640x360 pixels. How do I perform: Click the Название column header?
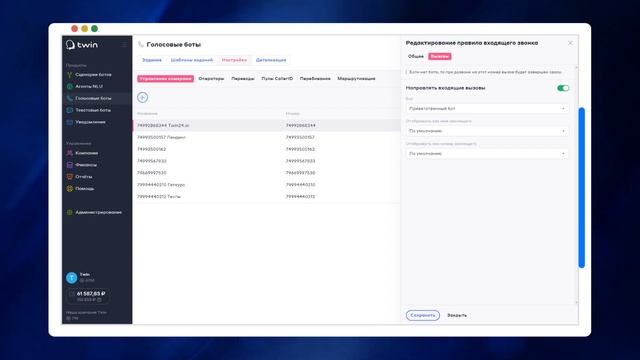pos(147,113)
